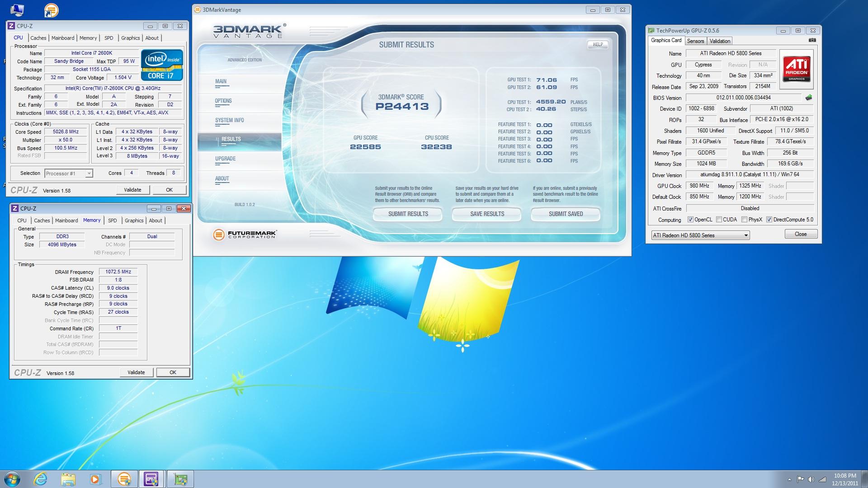The height and width of the screenshot is (488, 868).
Task: Open Graphics tab in top CPU-Z window
Action: [131, 38]
